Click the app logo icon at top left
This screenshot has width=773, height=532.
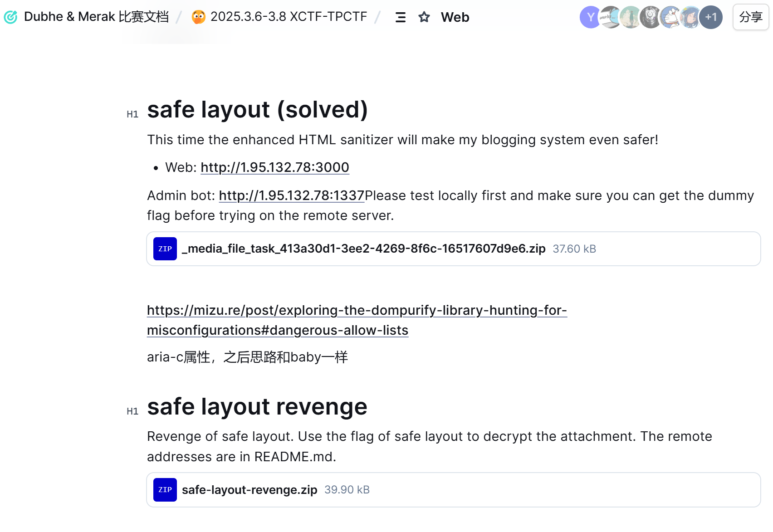(x=10, y=17)
